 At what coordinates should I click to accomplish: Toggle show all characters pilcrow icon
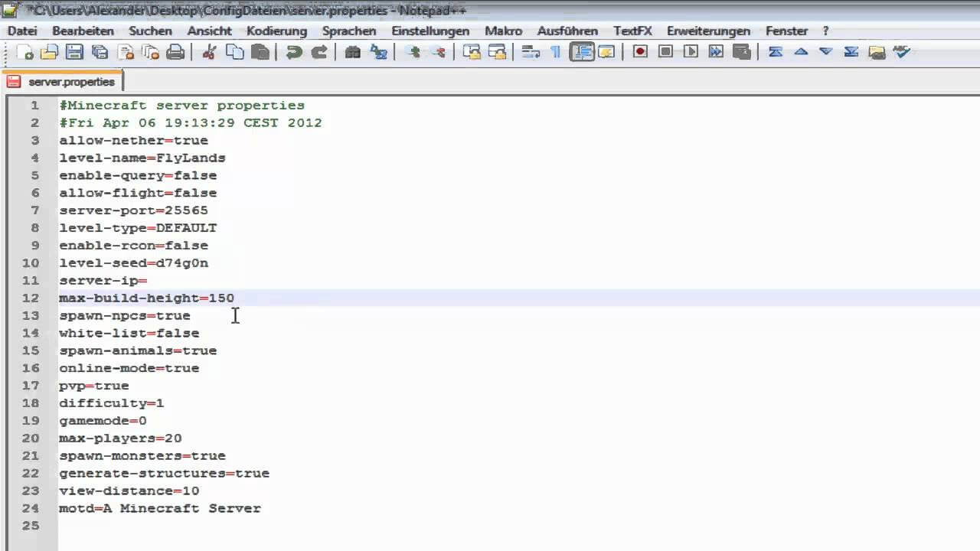[556, 52]
